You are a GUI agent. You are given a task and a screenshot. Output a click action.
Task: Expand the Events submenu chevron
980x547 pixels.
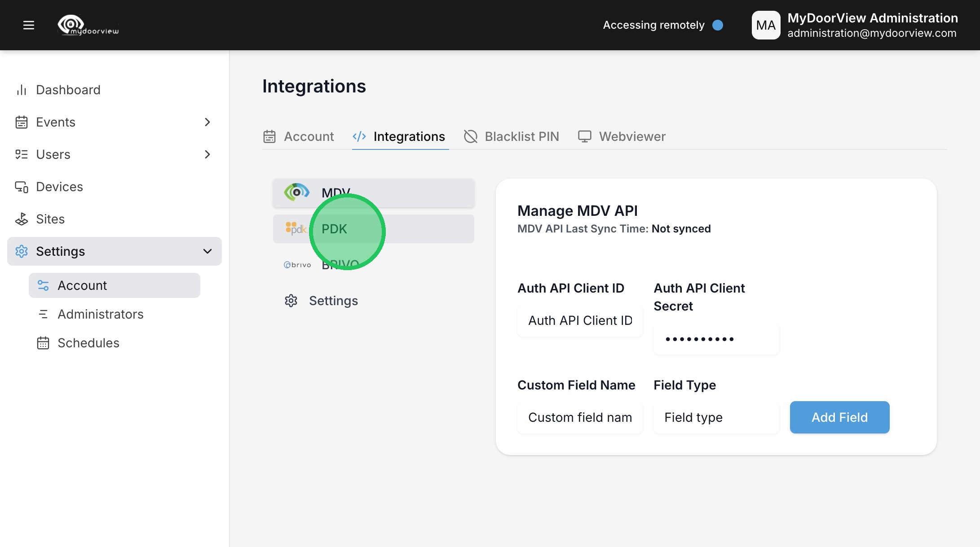click(207, 122)
